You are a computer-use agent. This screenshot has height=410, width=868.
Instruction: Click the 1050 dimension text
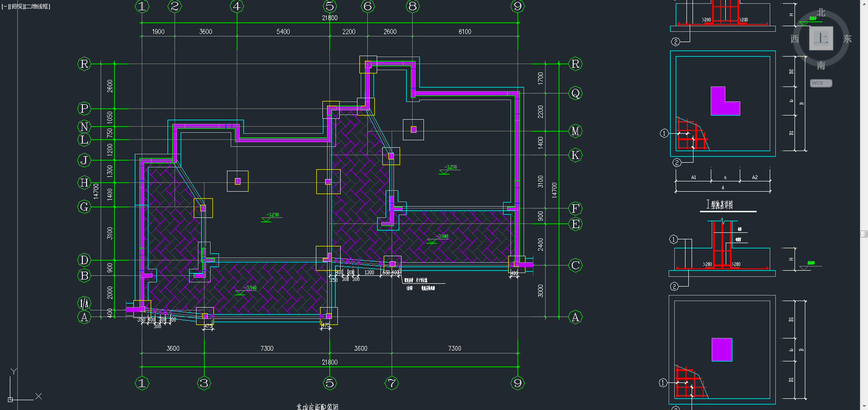point(110,117)
